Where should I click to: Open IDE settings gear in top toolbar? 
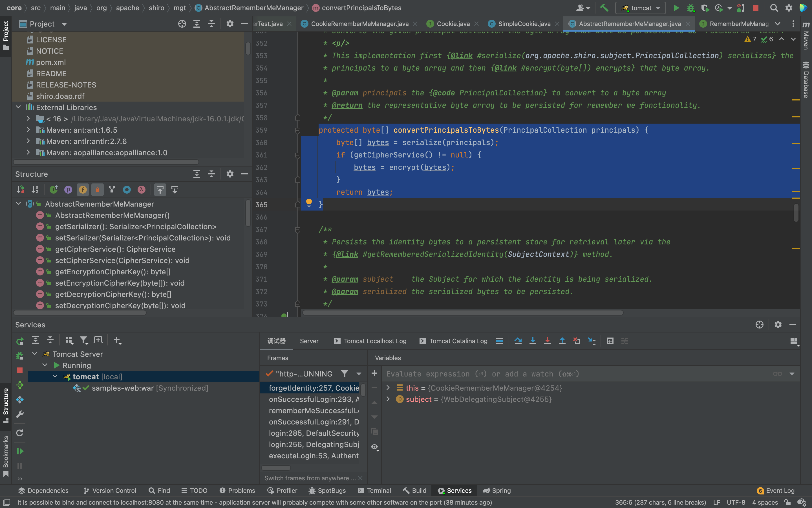(789, 8)
